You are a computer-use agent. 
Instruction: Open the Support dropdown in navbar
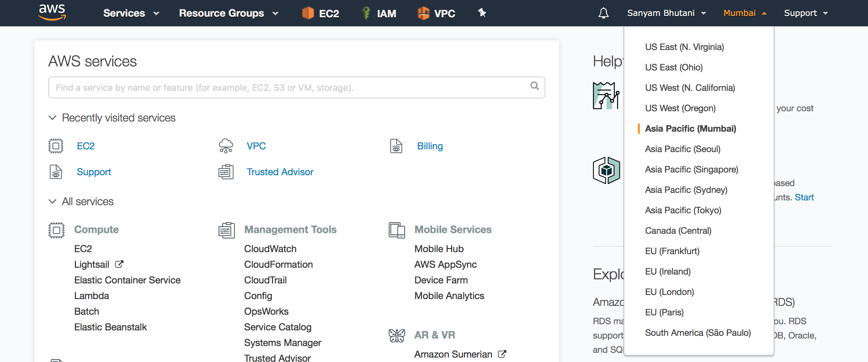(x=806, y=13)
